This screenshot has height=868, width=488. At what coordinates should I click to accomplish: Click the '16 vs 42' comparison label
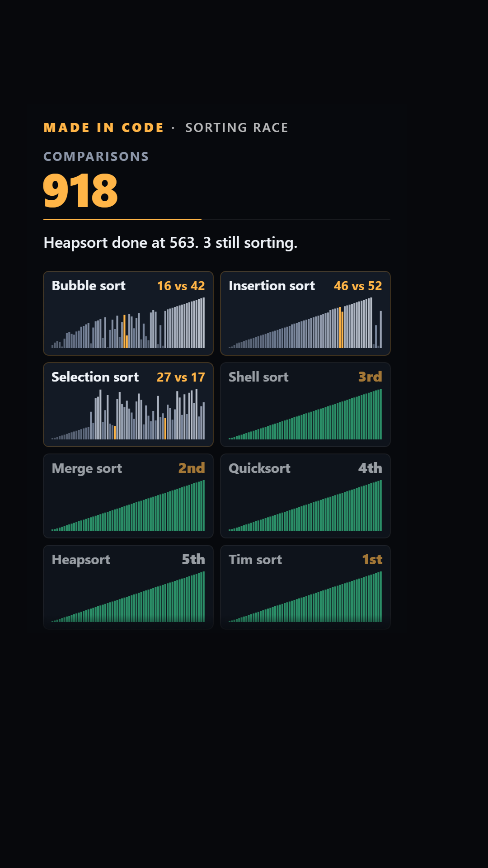click(181, 286)
